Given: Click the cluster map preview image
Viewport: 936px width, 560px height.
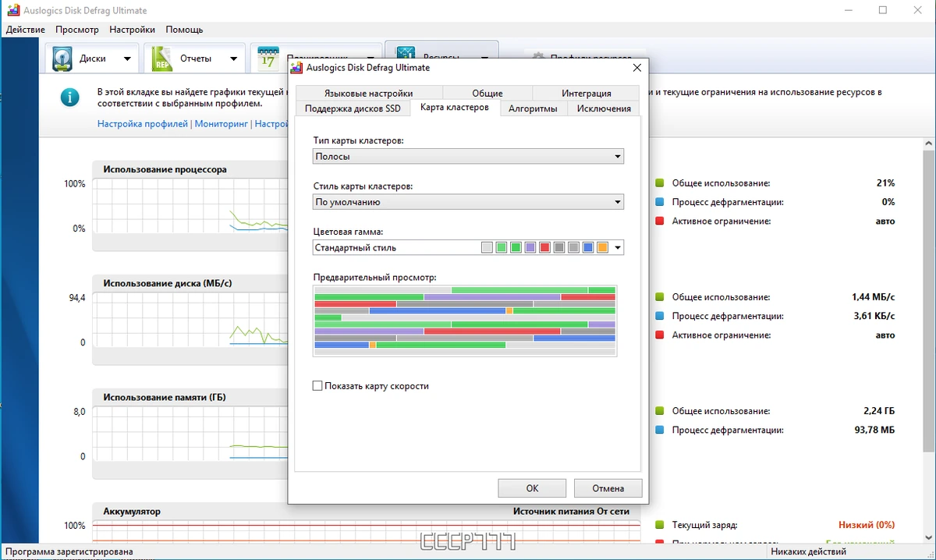Looking at the screenshot, I should [x=465, y=321].
